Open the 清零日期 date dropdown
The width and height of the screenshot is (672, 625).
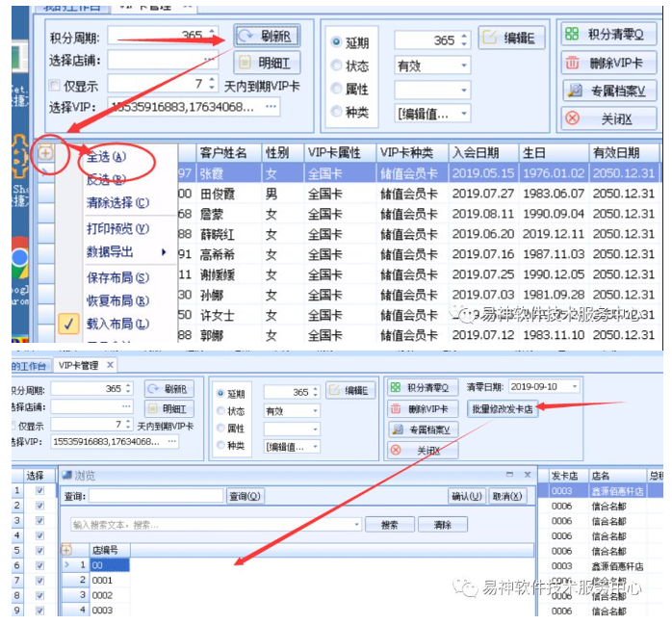(575, 386)
